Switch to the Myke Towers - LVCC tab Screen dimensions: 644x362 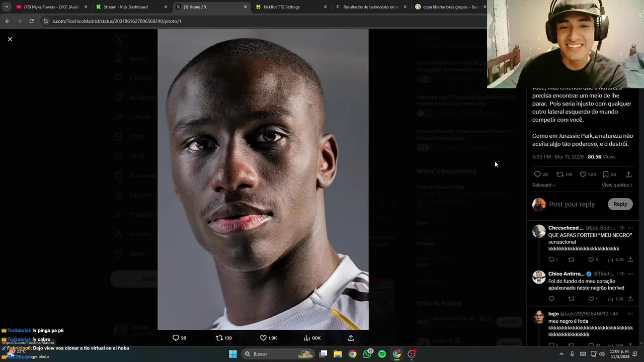click(51, 7)
